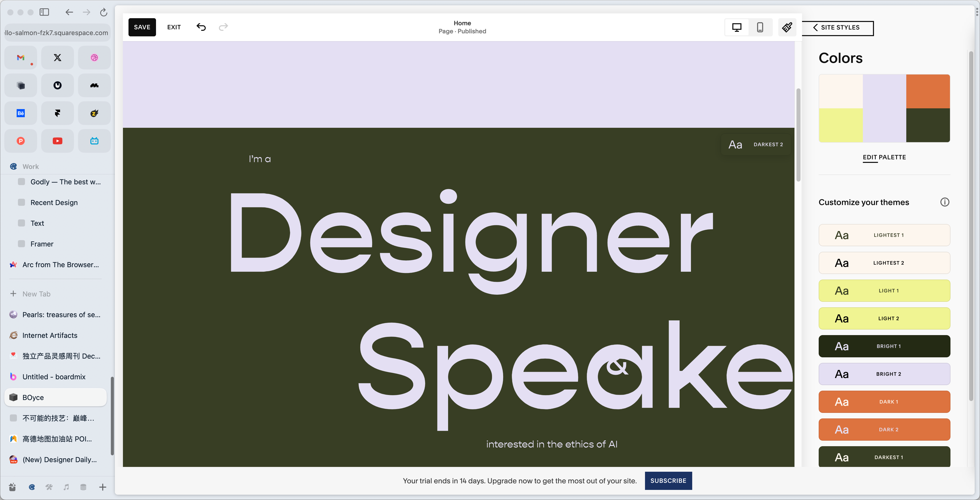Toggle the browser sidebar icon
The height and width of the screenshot is (500, 980).
(x=44, y=12)
